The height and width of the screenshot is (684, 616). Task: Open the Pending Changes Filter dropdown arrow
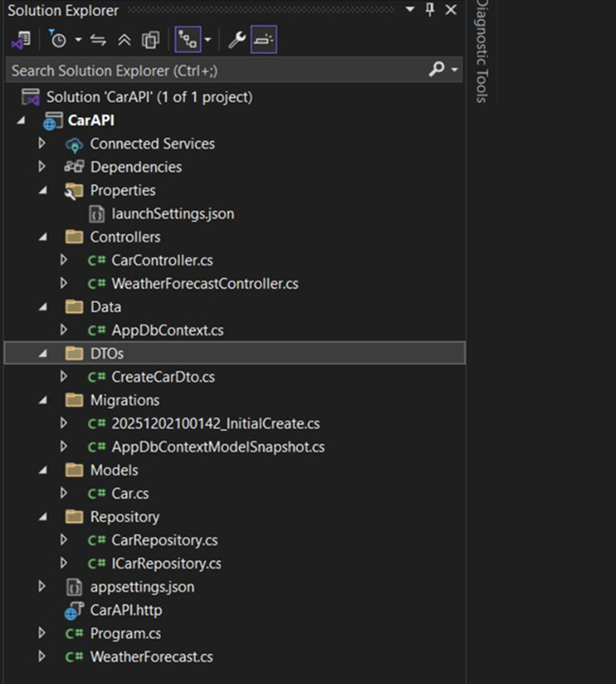click(x=78, y=40)
